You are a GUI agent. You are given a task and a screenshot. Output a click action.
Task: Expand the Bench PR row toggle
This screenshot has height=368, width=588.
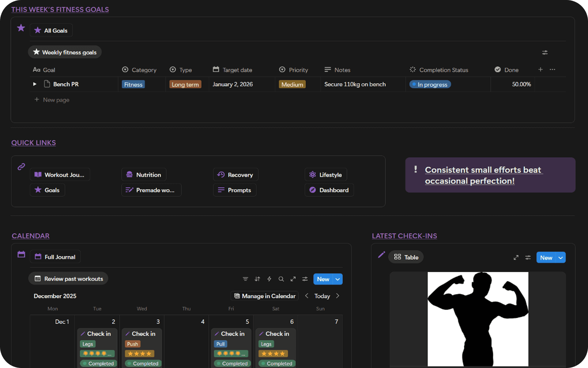click(x=35, y=84)
